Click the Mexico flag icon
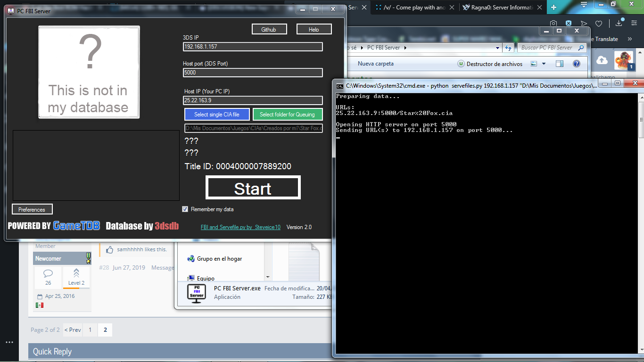This screenshot has height=362, width=644. point(40,305)
